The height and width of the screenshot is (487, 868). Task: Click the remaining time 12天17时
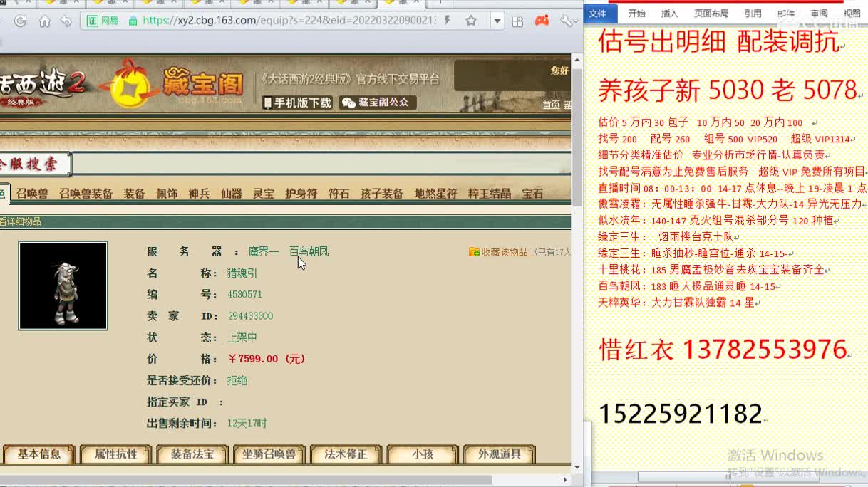[x=247, y=423]
